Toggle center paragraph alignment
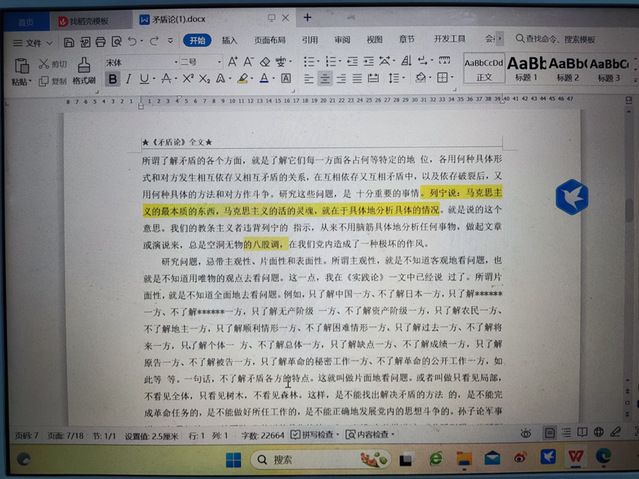Viewport: 639px width, 479px height. 326,79
